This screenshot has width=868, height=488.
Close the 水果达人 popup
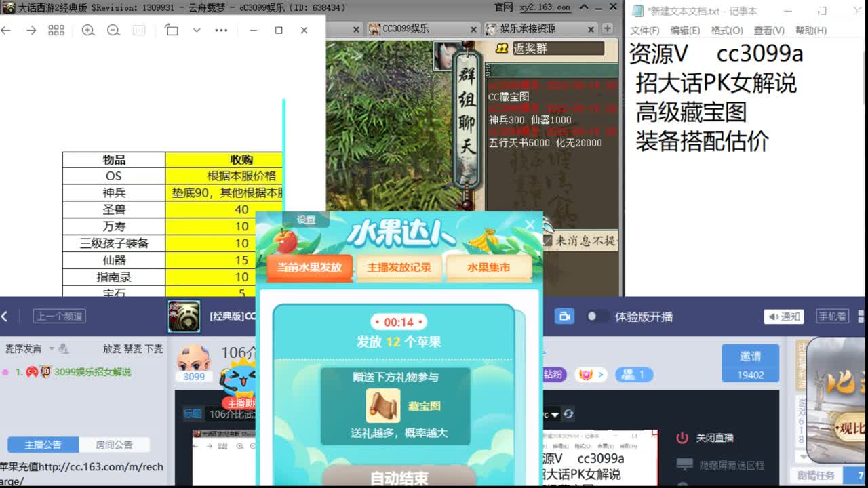530,224
